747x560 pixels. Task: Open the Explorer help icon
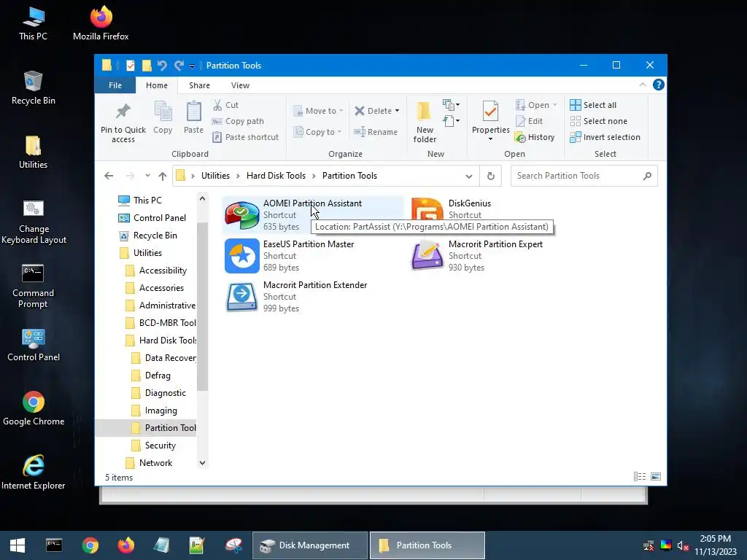click(659, 85)
